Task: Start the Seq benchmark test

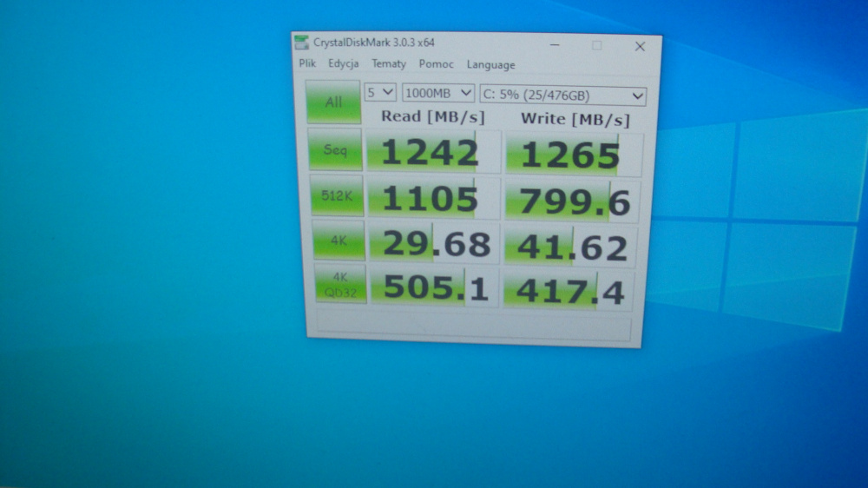Action: click(x=335, y=149)
